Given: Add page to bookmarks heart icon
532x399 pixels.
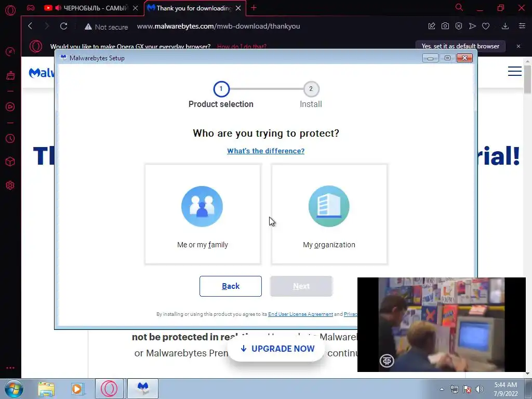Looking at the screenshot, I should pyautogui.click(x=486, y=26).
